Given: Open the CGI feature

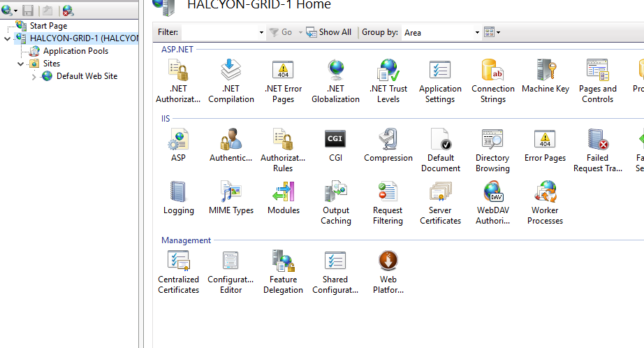Looking at the screenshot, I should pyautogui.click(x=335, y=145).
